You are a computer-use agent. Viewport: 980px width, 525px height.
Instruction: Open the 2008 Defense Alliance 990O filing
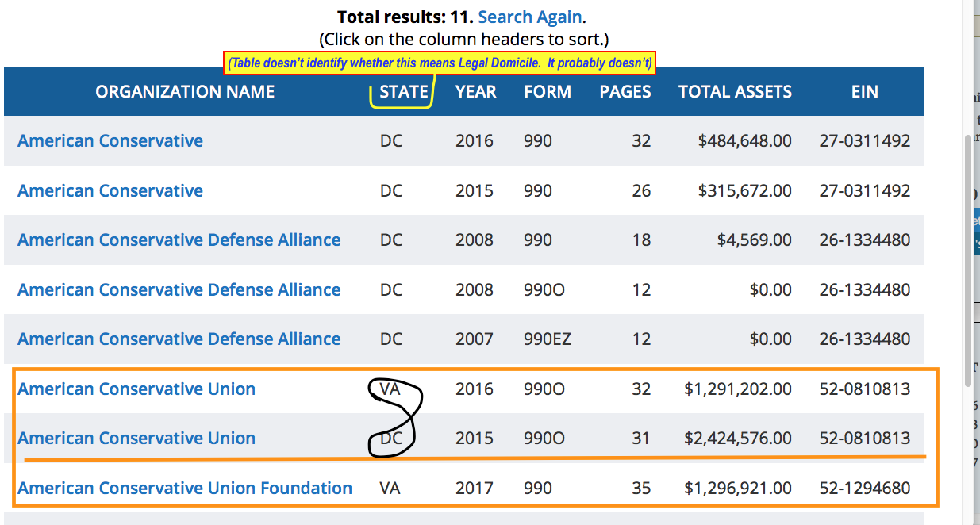[x=179, y=290]
